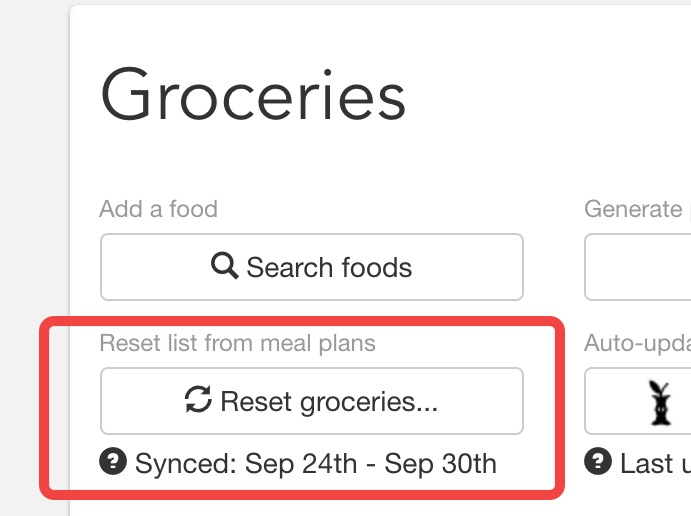Screen dimensions: 691x516
Task: Open the Reset groceries... dialog button
Action: pos(312,401)
